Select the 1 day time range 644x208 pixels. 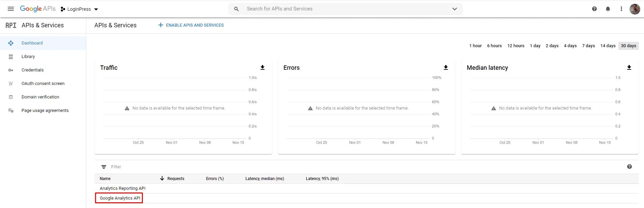tap(535, 46)
